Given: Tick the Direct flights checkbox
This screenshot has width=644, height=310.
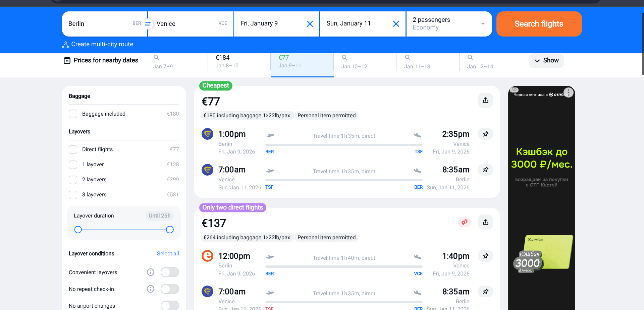Looking at the screenshot, I should click(x=73, y=149).
